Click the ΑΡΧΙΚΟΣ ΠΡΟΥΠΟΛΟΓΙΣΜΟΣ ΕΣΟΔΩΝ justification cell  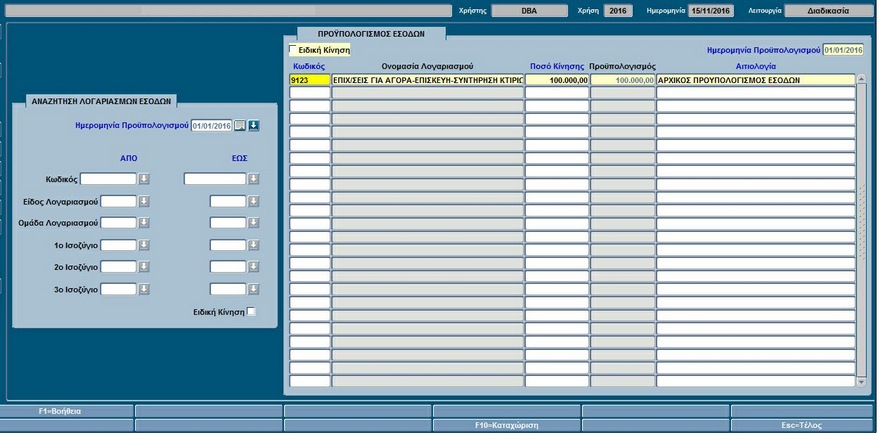click(x=756, y=80)
